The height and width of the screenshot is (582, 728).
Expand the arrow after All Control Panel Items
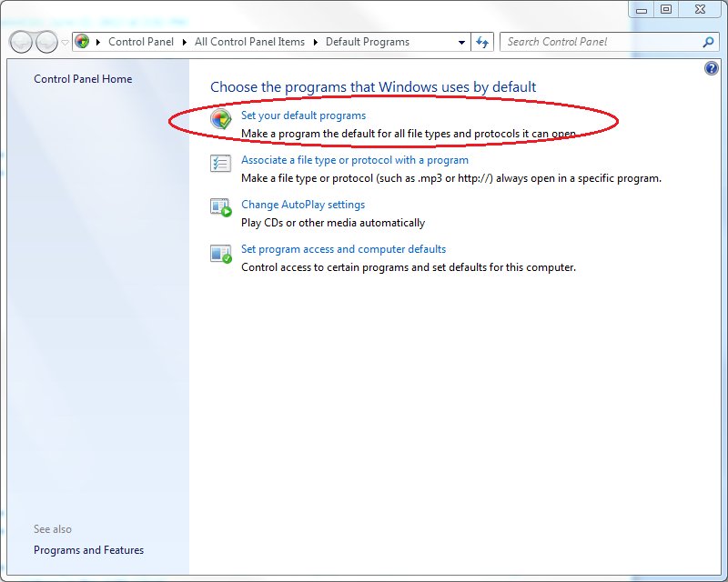pyautogui.click(x=317, y=42)
